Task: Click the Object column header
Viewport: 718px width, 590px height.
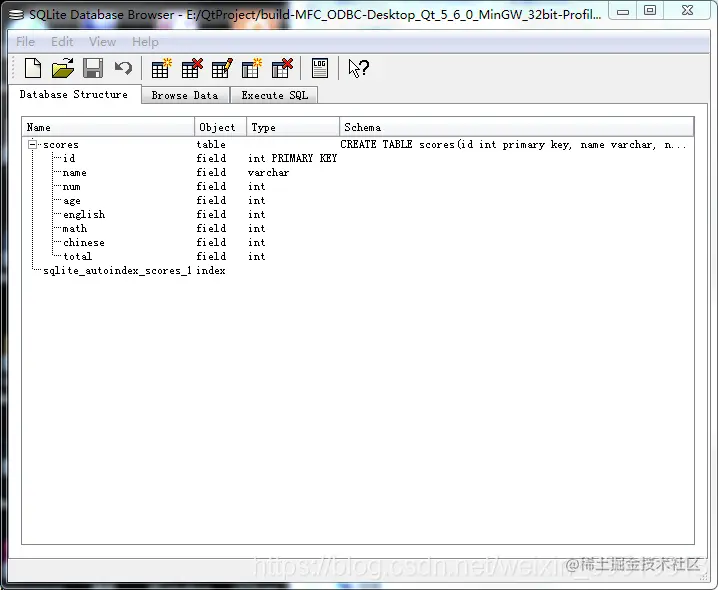Action: 221,127
